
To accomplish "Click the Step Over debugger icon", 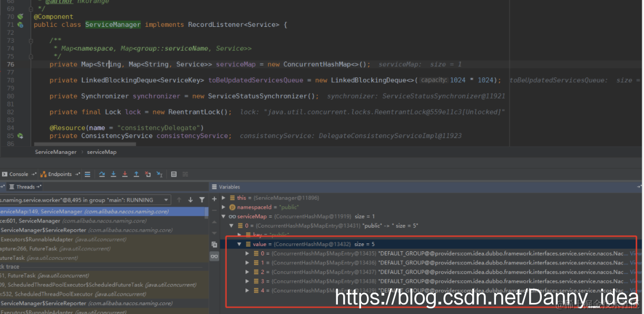I will click(x=102, y=174).
